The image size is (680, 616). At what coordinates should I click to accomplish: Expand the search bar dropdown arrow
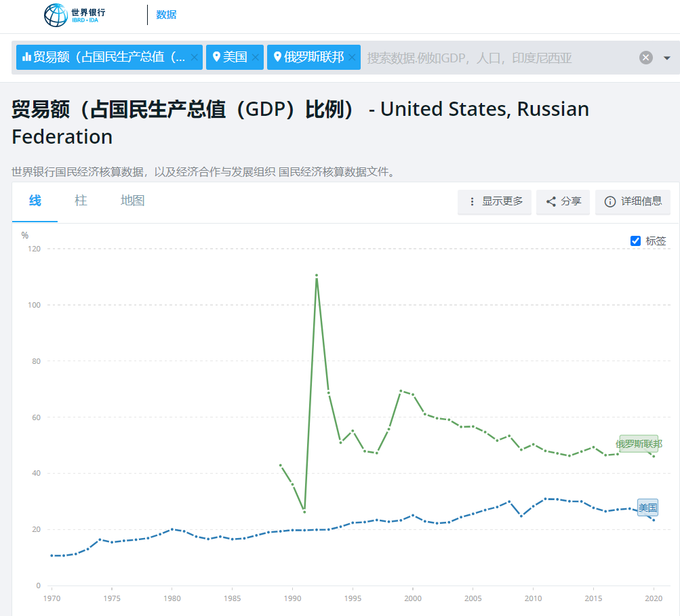(x=666, y=58)
